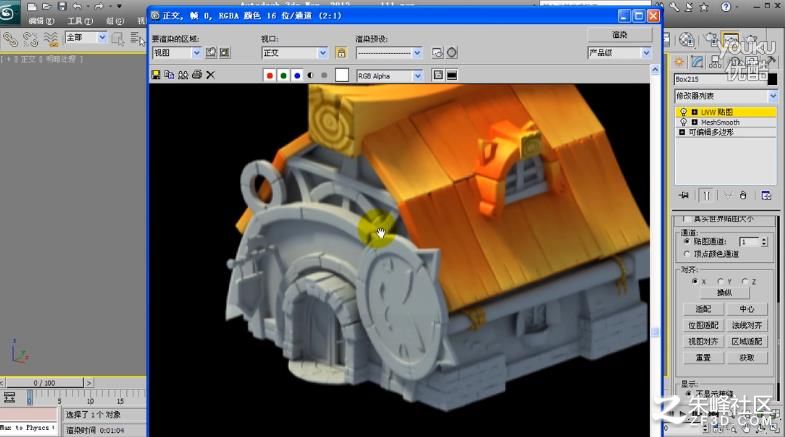The width and height of the screenshot is (785, 437).
Task: Select the 顶点颜色通道 radio button
Action: click(x=687, y=254)
